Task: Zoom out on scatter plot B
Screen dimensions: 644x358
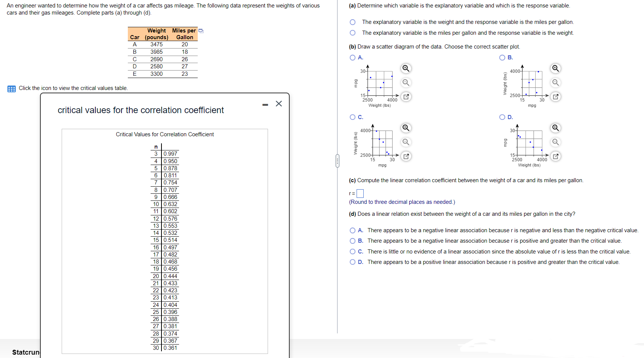Action: click(x=555, y=83)
